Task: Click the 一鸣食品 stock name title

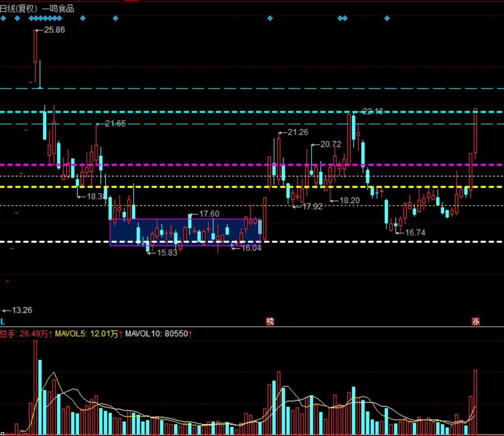Action: pos(58,9)
